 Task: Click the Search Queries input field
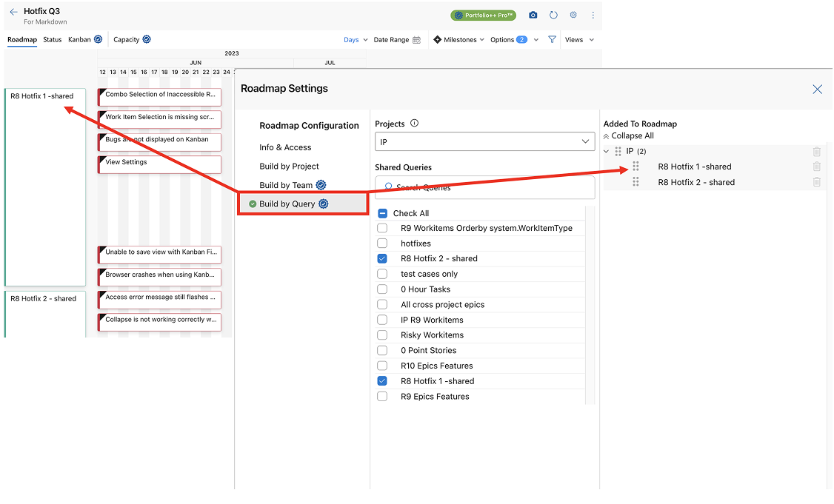pos(484,187)
